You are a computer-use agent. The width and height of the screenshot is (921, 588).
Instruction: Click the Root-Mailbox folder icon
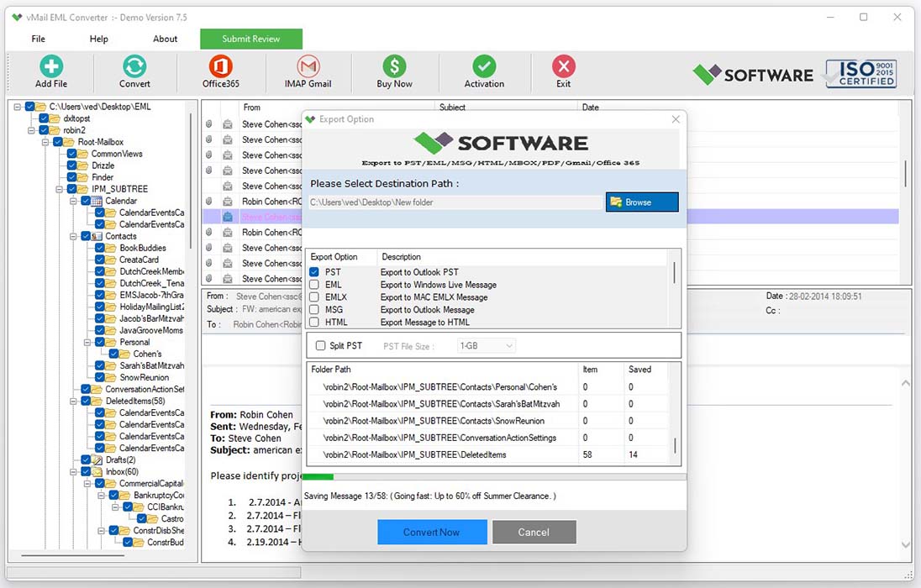69,142
